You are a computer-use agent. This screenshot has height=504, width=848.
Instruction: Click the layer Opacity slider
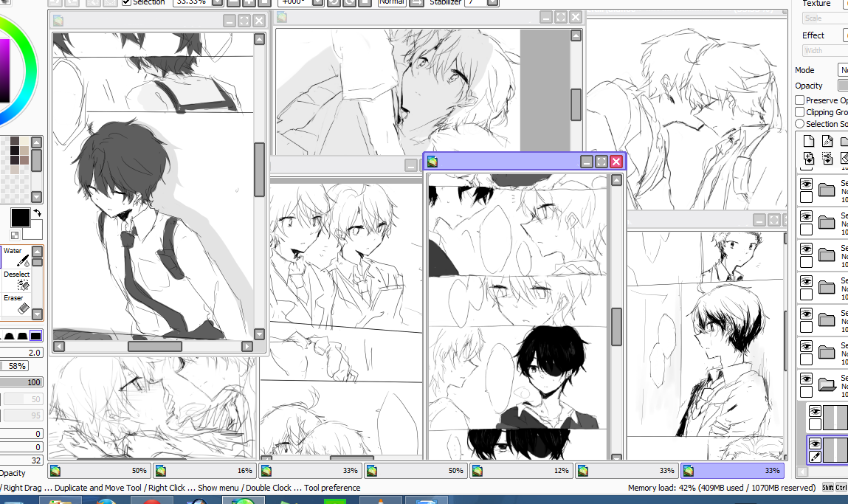[x=843, y=86]
